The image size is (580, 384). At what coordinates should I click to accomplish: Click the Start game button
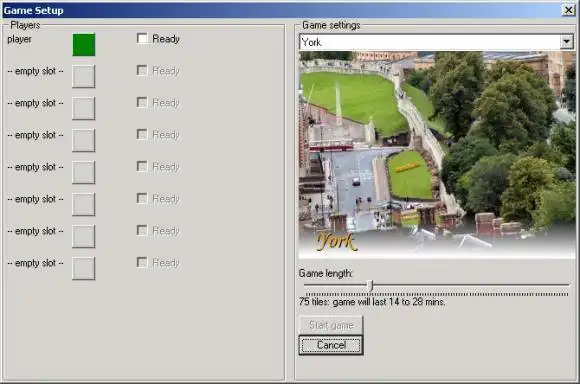coord(331,325)
